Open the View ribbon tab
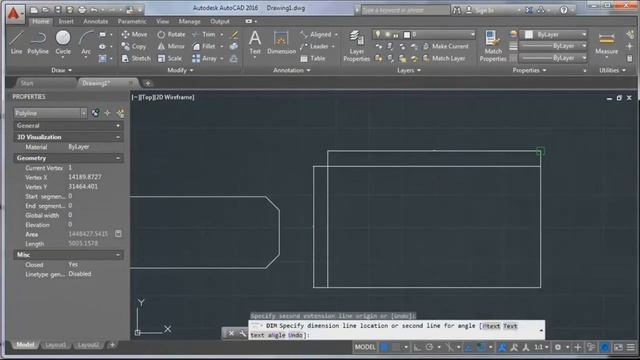Image resolution: width=640 pixels, height=360 pixels. [x=162, y=21]
